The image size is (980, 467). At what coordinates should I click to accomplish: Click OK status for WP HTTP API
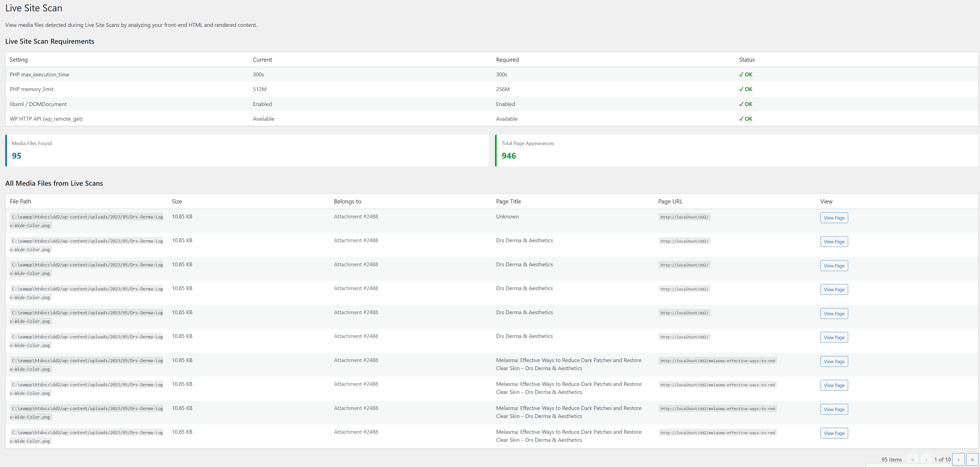click(x=745, y=119)
